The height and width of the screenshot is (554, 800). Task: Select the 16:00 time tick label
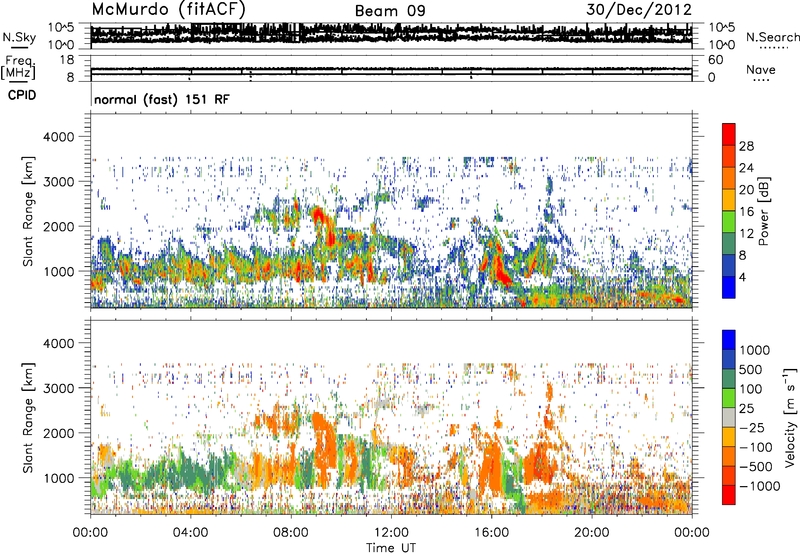(491, 533)
